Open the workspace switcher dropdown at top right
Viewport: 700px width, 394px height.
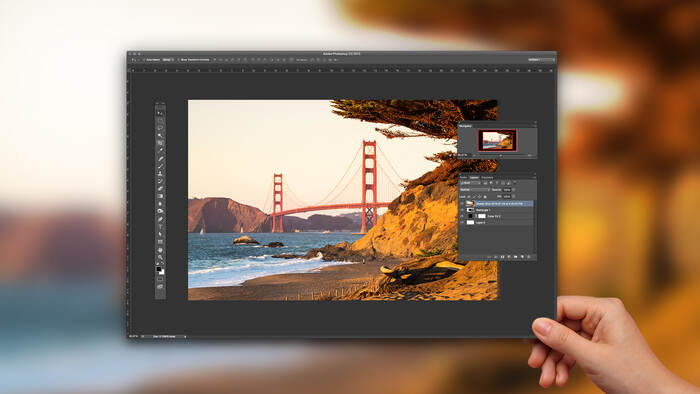click(x=541, y=59)
